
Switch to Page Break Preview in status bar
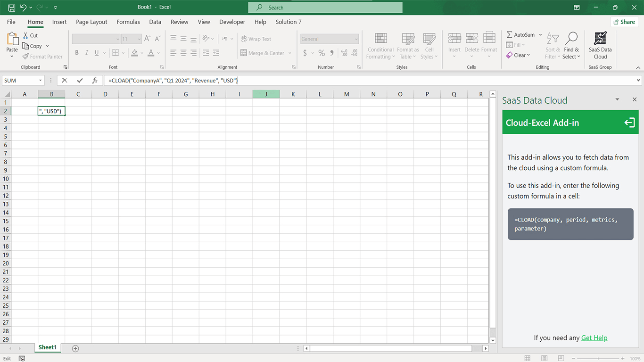point(561,359)
